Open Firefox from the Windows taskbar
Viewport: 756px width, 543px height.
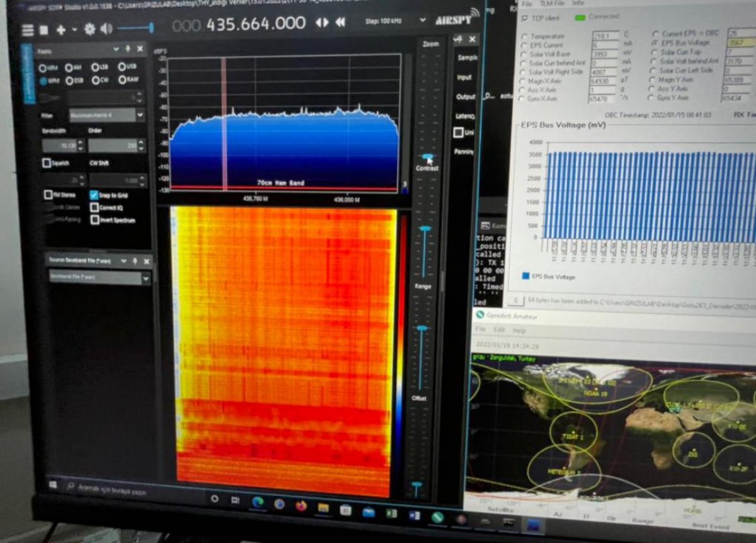coord(301,506)
